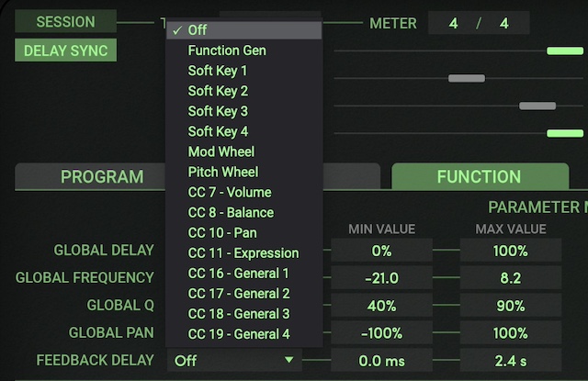The height and width of the screenshot is (381, 588).
Task: Click the meter denominator field
Action: click(503, 23)
